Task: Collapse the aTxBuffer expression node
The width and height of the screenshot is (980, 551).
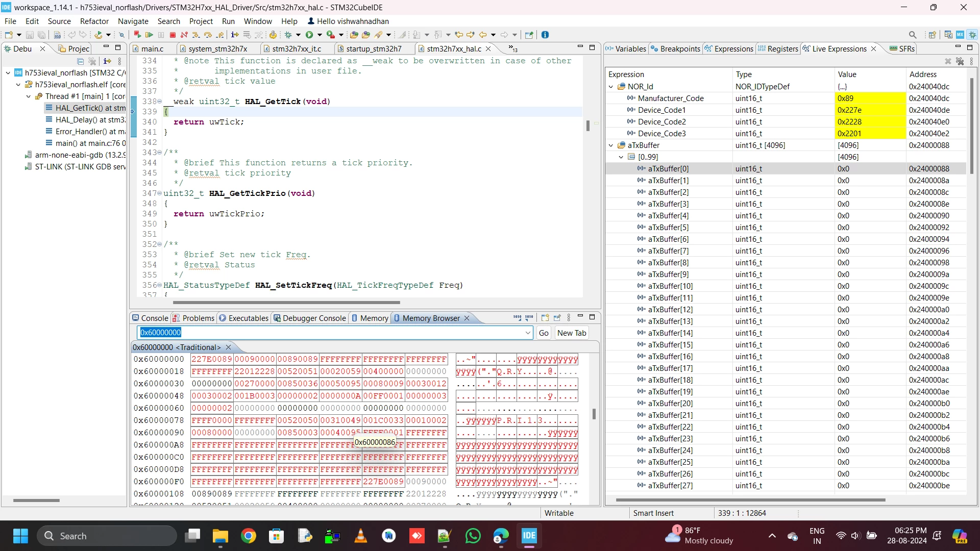Action: pos(611,145)
